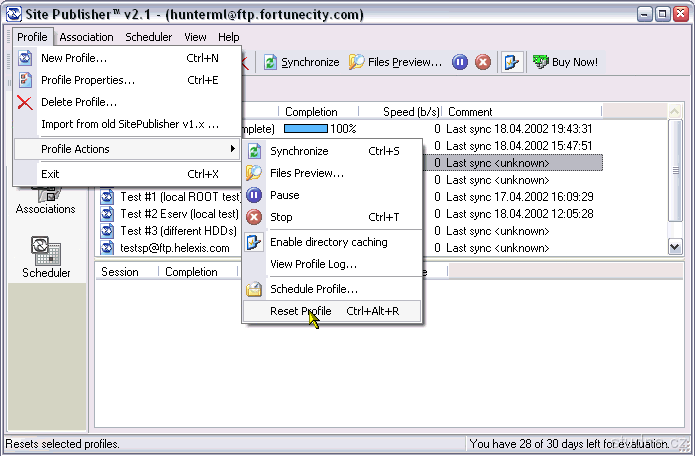Viewport: 695px width, 456px height.
Task: Open Scheduler in the sidebar
Action: pos(46,258)
